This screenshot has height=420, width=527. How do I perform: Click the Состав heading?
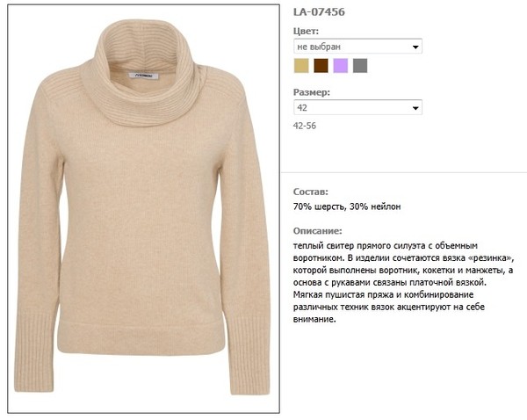pos(311,192)
